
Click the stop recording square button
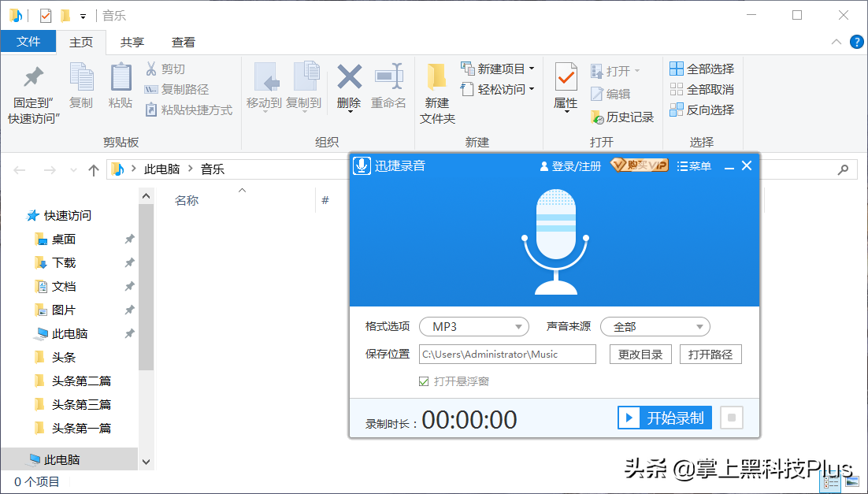click(731, 418)
